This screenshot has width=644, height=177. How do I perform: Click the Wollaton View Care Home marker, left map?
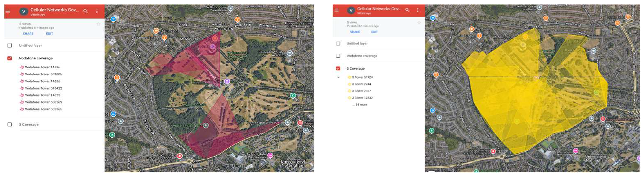231,9
